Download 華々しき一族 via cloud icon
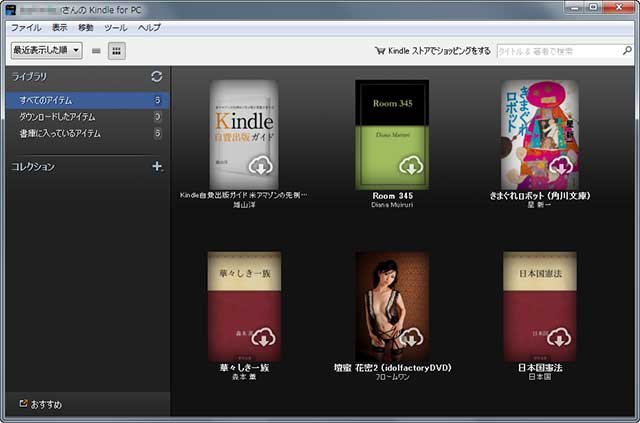This screenshot has width=640, height=423. click(263, 337)
